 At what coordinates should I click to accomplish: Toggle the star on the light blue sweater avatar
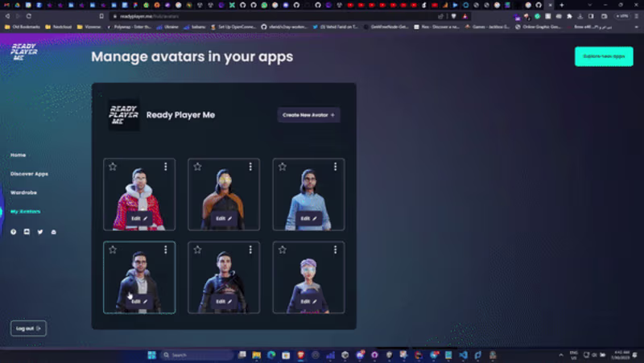283,167
